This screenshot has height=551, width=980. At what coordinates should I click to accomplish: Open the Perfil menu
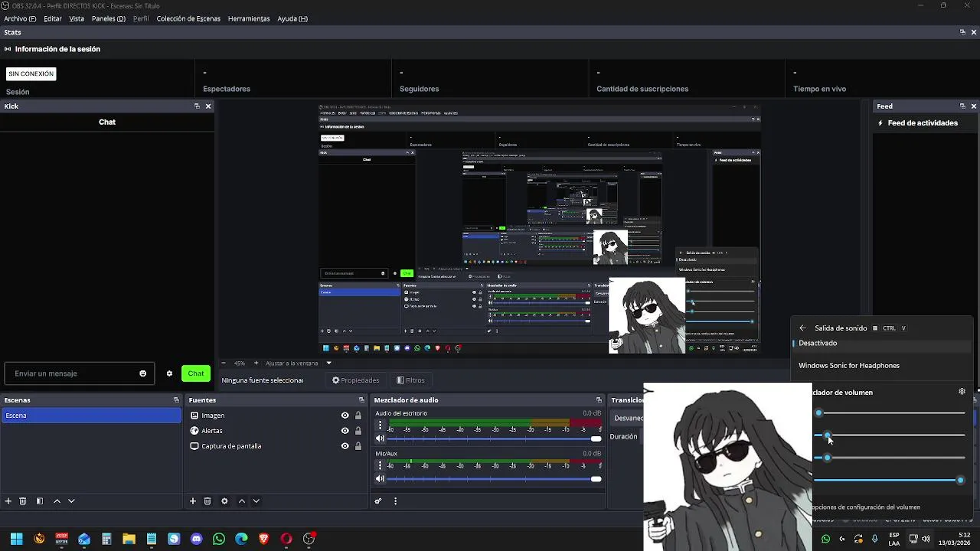click(x=141, y=18)
